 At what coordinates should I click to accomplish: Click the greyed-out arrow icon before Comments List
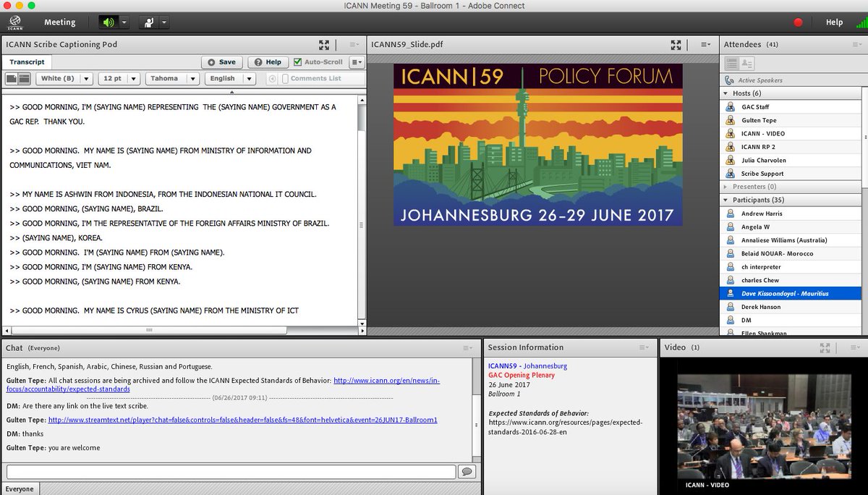pyautogui.click(x=272, y=78)
